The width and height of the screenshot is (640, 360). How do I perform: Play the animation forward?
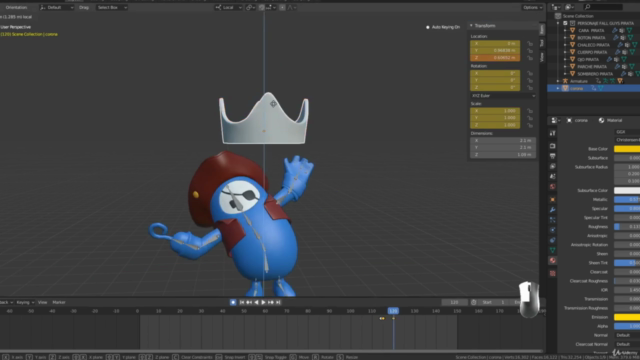click(x=263, y=302)
